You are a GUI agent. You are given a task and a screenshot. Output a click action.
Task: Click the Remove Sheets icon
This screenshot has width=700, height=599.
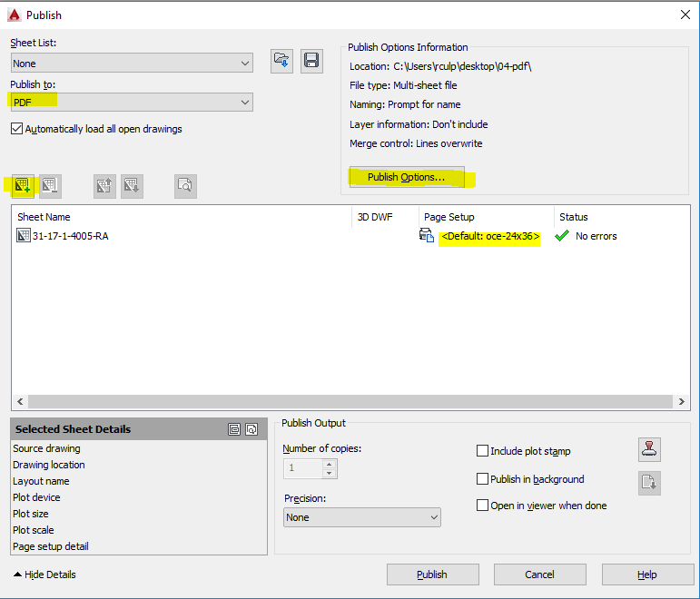(x=50, y=186)
